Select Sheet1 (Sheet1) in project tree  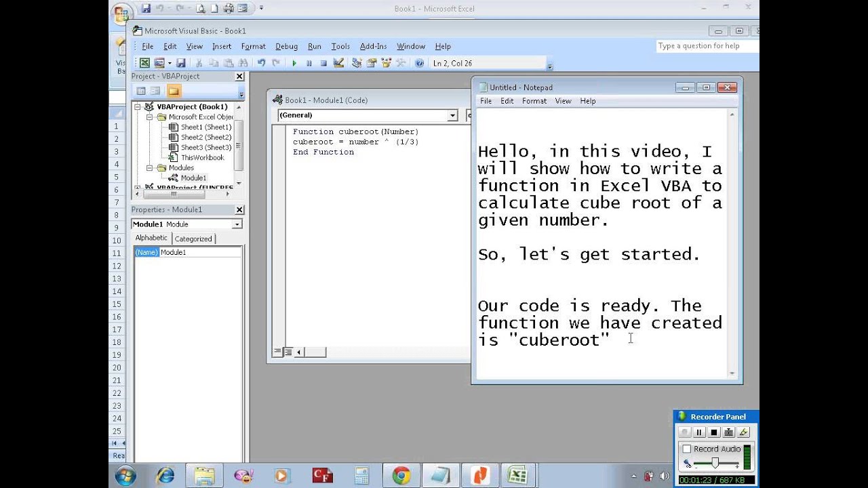205,127
